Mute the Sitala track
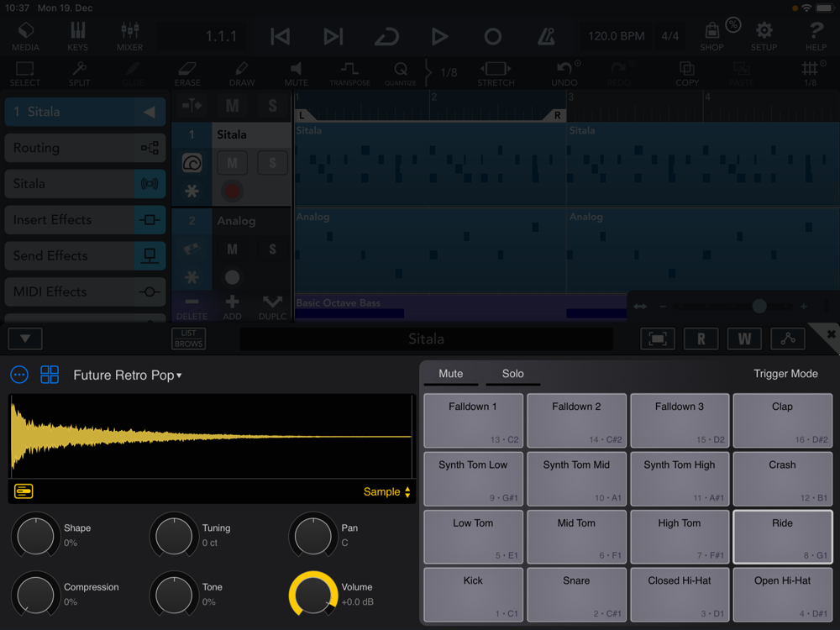This screenshot has width=840, height=630. (232, 163)
